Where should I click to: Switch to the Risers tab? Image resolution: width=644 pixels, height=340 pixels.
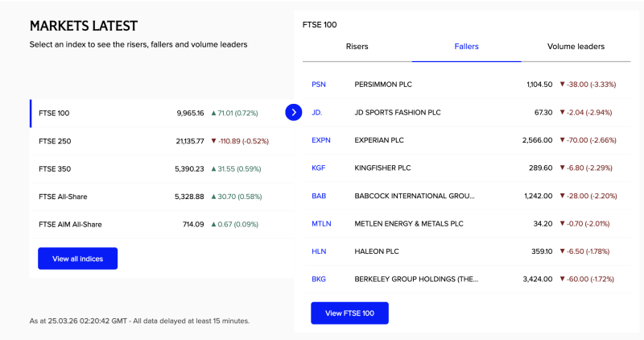(x=357, y=47)
